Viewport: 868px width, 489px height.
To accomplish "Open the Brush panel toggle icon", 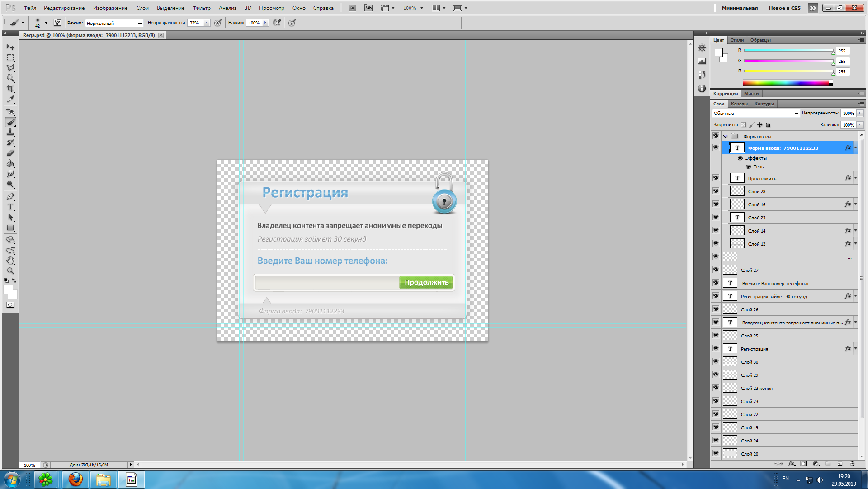I will [x=57, y=23].
